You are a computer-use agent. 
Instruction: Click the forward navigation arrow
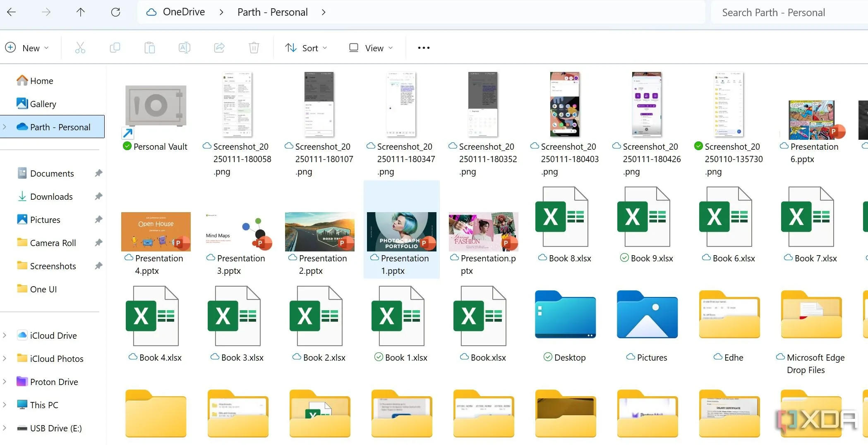coord(46,12)
